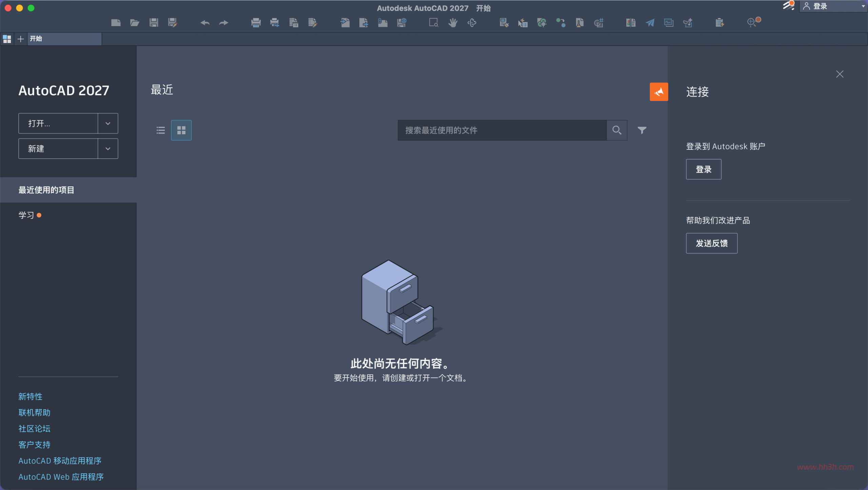Click the Save floppy disk icon
This screenshot has height=490, width=868.
[x=154, y=23]
